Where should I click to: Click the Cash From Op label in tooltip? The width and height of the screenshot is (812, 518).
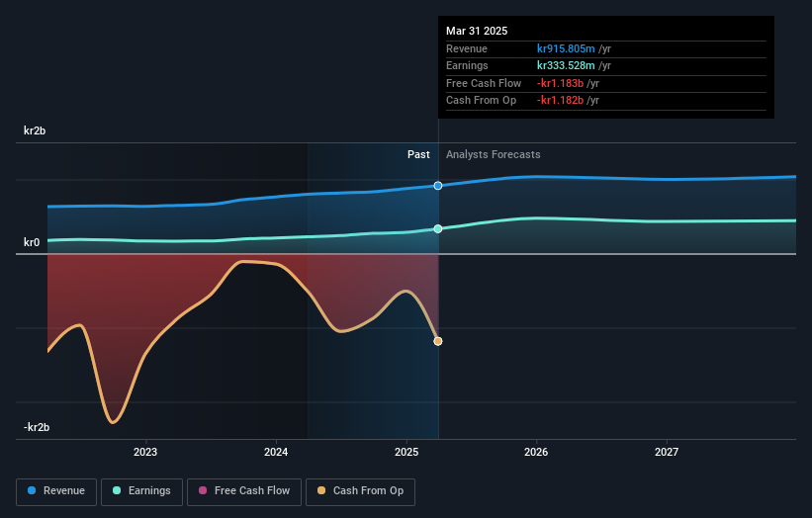pos(481,101)
